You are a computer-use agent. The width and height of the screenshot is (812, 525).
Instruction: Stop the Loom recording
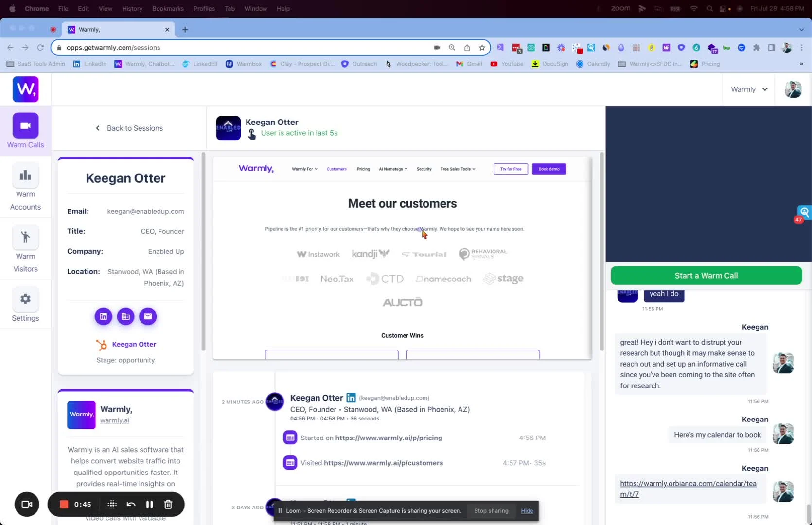tap(64, 504)
